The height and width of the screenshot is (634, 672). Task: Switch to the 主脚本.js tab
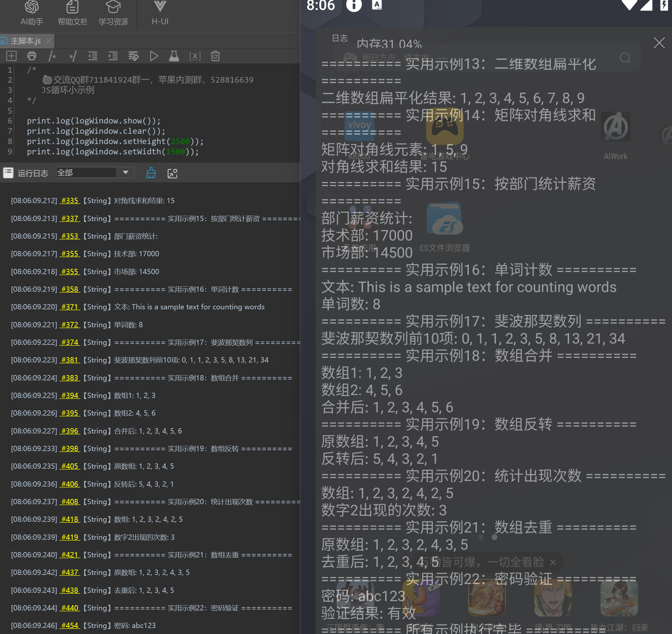point(25,41)
